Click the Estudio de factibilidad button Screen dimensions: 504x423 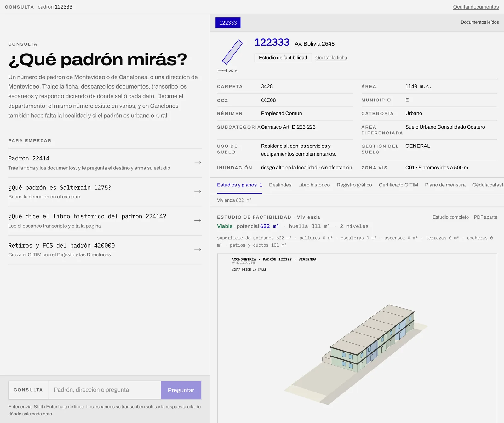pos(283,58)
